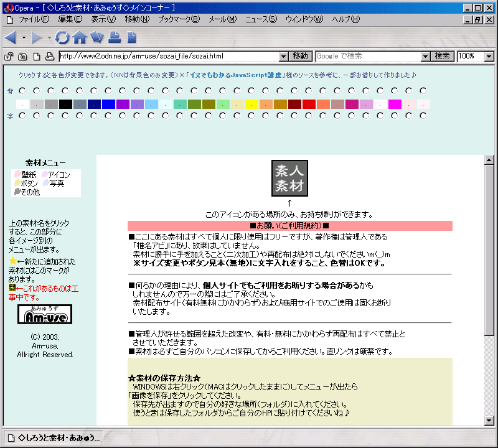498x448 pixels.
Task: Click the security padlock icon beside the address bar
Action: pos(9,57)
